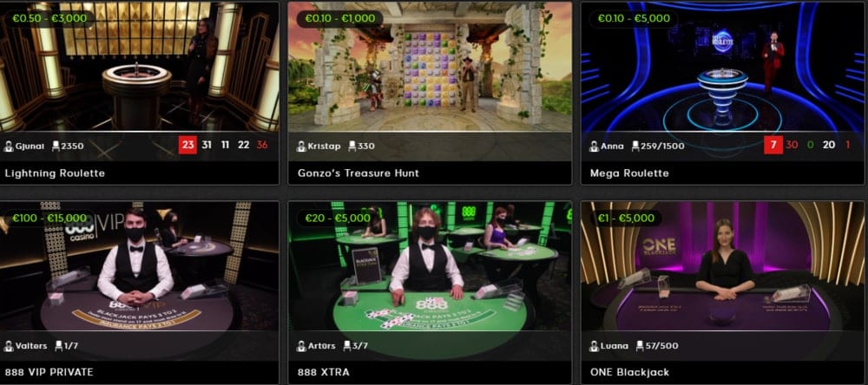Screen dimensions: 868x385
Task: Click the seat icon beside 2350
Action: tap(56, 146)
